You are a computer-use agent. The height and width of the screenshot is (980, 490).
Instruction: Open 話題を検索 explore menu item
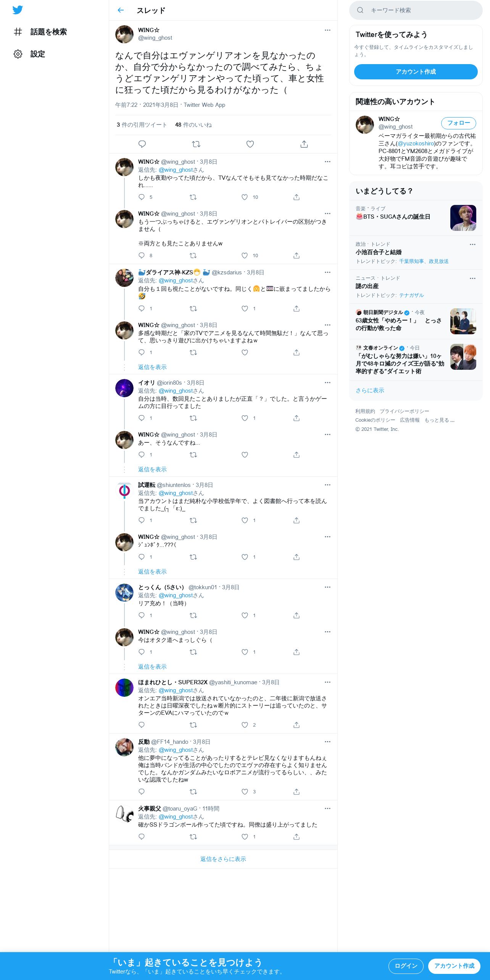48,32
